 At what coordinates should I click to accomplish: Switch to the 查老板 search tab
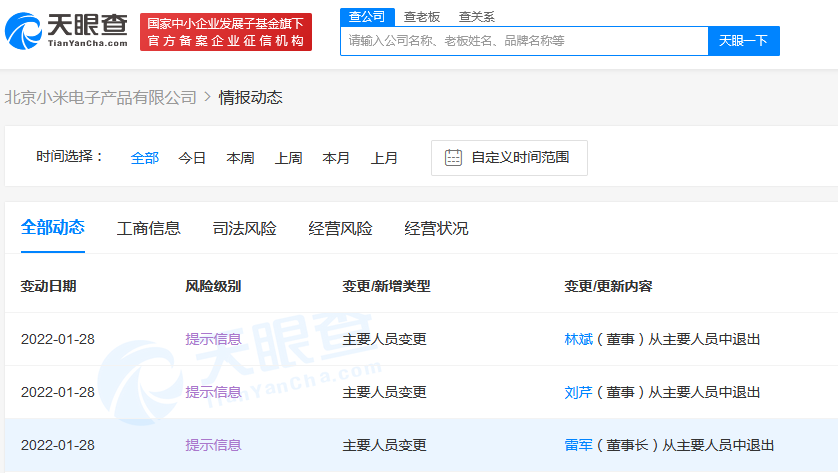(x=421, y=17)
